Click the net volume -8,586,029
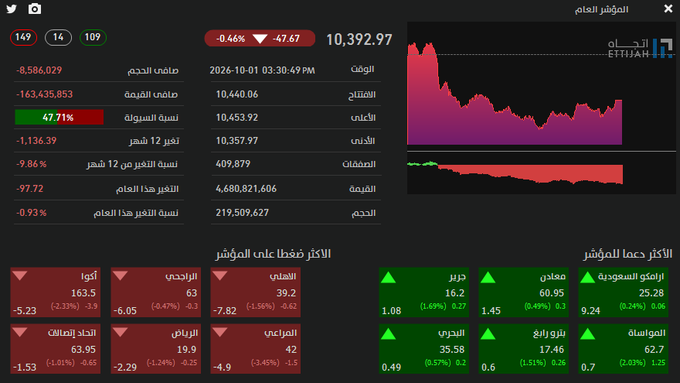The height and width of the screenshot is (383, 680). click(x=39, y=70)
